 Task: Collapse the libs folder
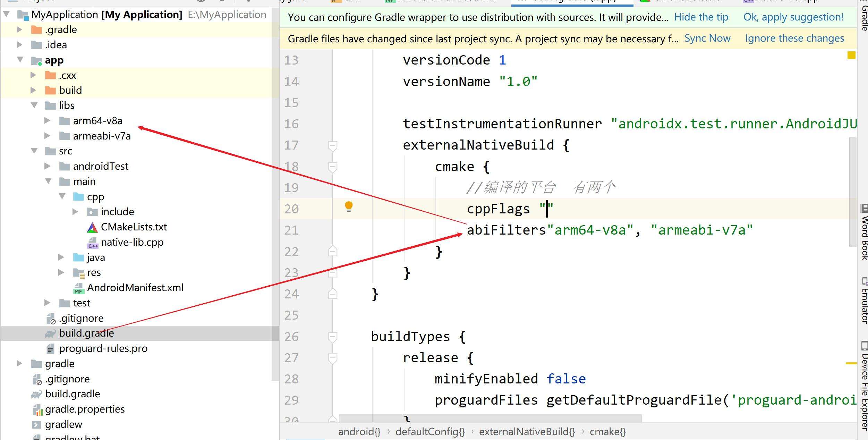[34, 105]
